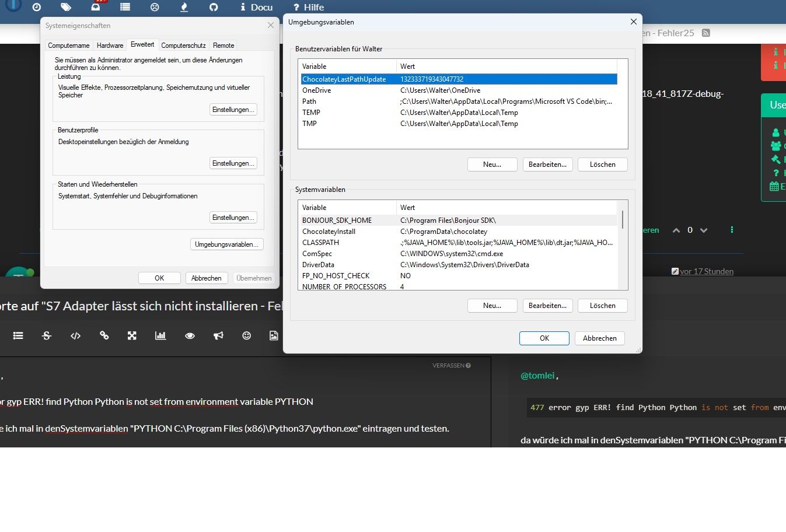The height and width of the screenshot is (532, 786).
Task: Click the megaphone icon in the composer toolbar
Action: coord(218,335)
